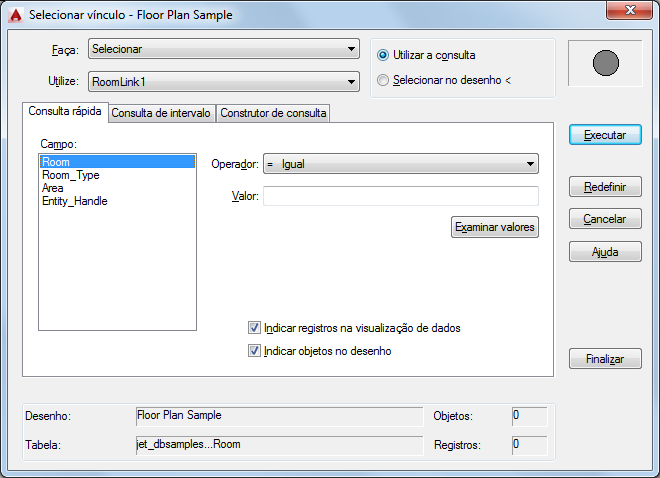
Task: Open the Utilize RoomLink1 dropdown
Action: 224,82
